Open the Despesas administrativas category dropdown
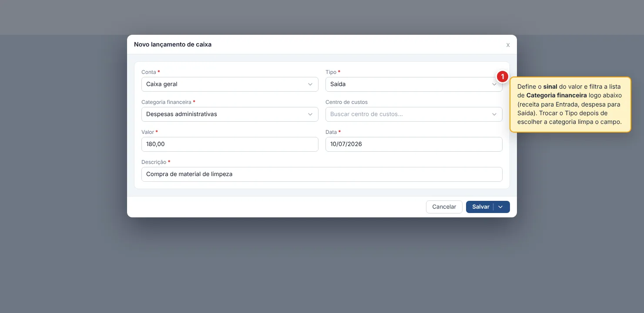Screen dimensions: 644x313 click(230, 114)
